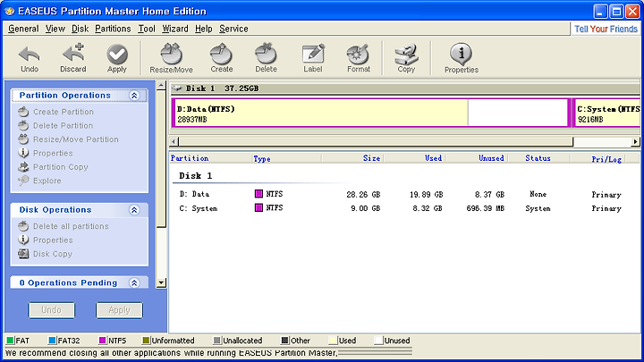Sort by the Unused column header
The image size is (644, 362).
point(478,158)
